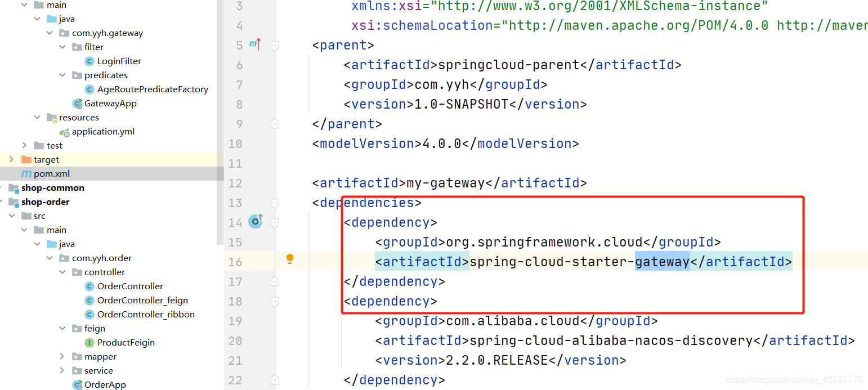Click the highlighted word gateway in artifactId
Viewport: 868px width, 390px height.
click(x=662, y=262)
